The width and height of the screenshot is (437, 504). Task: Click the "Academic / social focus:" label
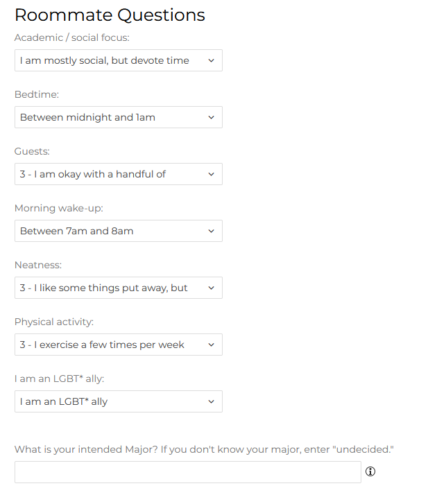(x=72, y=37)
